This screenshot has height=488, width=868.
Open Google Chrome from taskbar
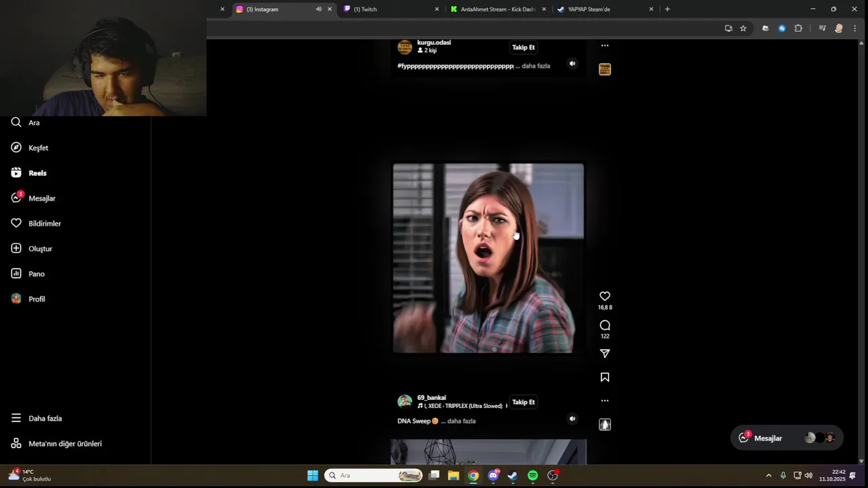(x=473, y=476)
